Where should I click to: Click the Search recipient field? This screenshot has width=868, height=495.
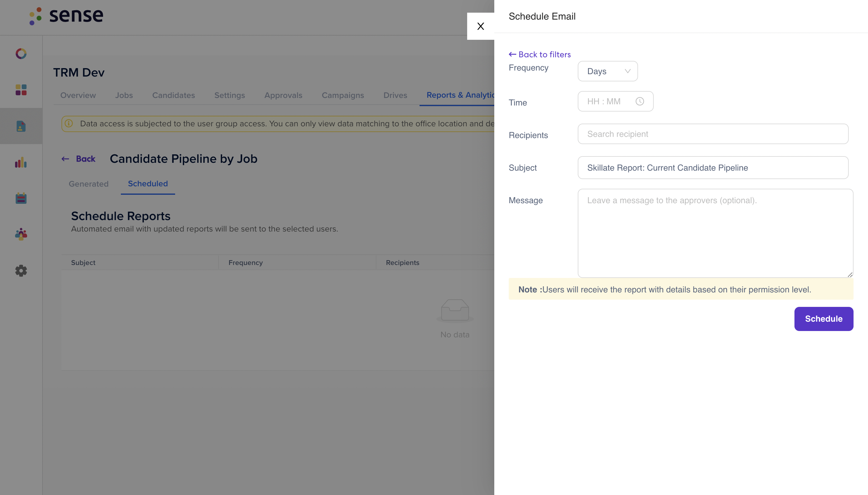(713, 134)
